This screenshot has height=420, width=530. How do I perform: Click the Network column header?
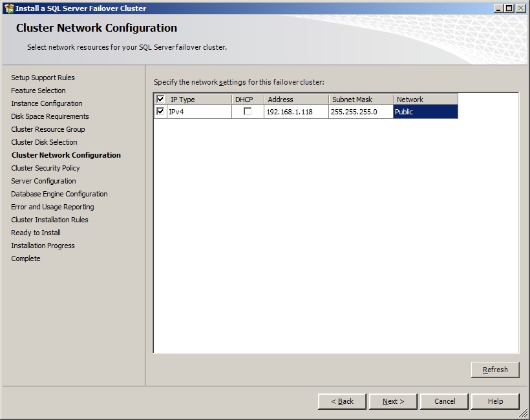(x=425, y=100)
